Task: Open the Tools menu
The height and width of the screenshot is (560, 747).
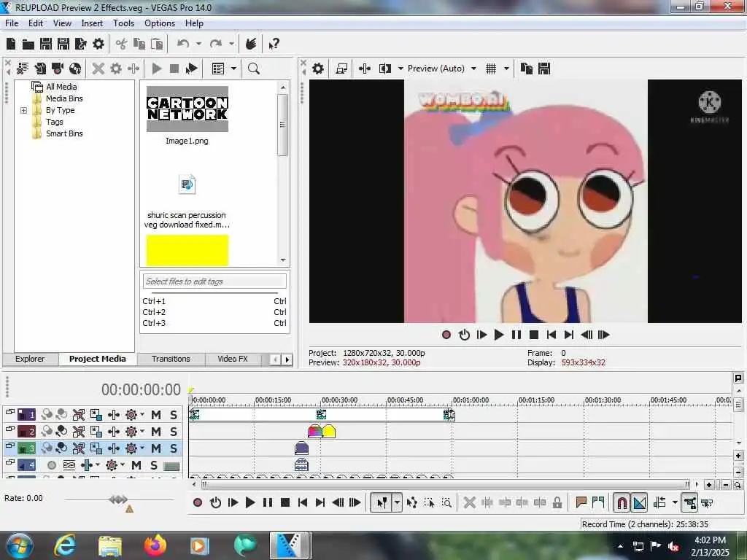Action: 123,23
